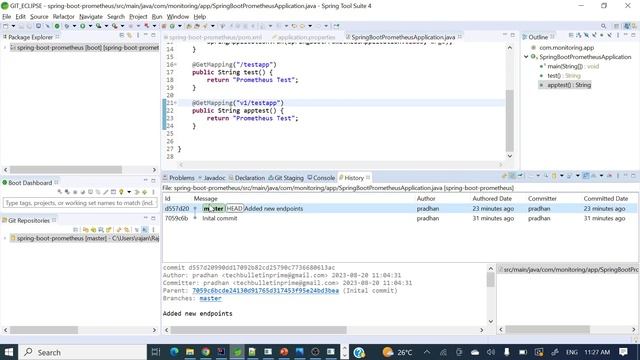Click the Debug bug icon in main toolbar
Viewport: 640px width, 360px height.
click(x=67, y=26)
